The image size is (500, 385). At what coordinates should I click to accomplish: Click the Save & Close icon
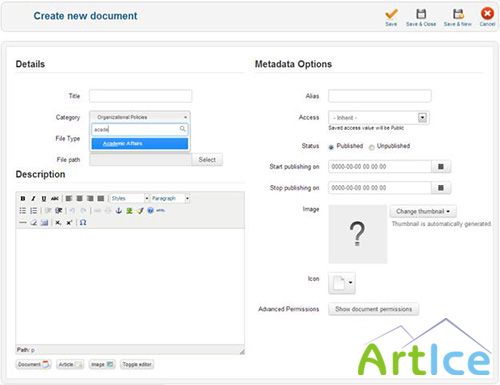(421, 14)
